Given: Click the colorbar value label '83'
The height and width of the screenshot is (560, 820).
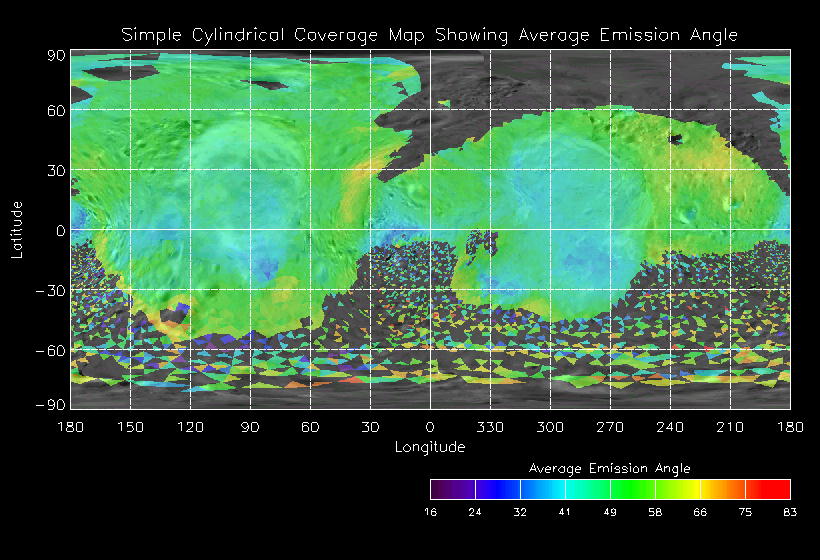Looking at the screenshot, I should point(790,512).
